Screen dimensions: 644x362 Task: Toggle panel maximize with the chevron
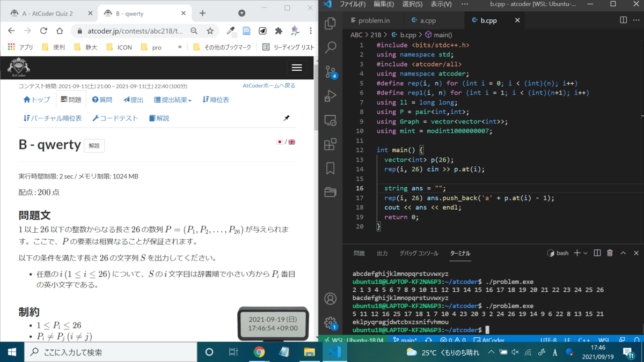click(623, 253)
